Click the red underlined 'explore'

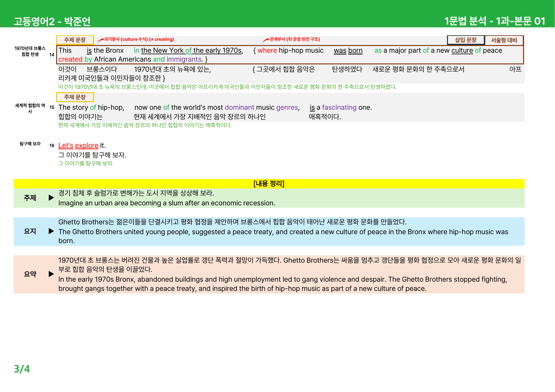[87, 146]
